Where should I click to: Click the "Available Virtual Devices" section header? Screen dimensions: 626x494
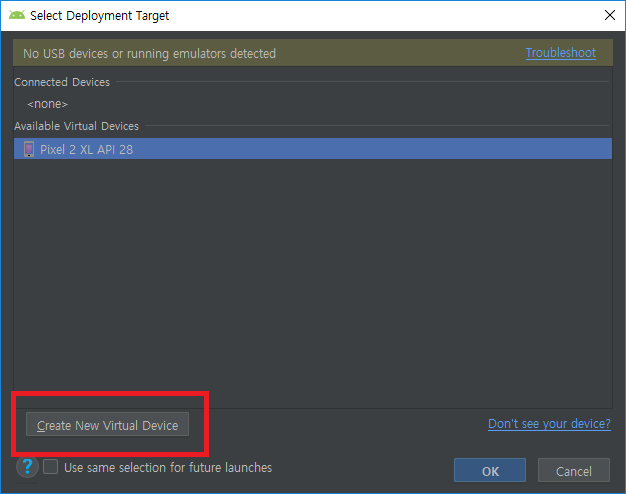pyautogui.click(x=76, y=126)
